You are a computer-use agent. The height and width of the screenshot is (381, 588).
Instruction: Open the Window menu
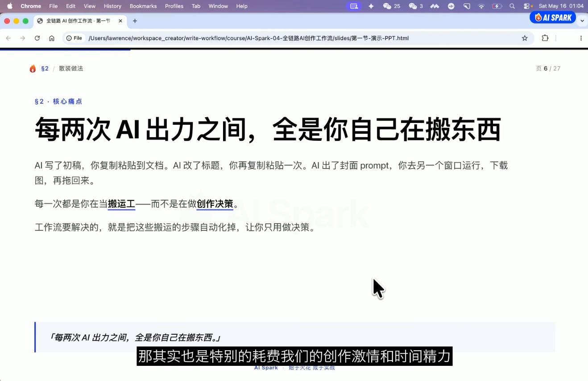pyautogui.click(x=218, y=6)
